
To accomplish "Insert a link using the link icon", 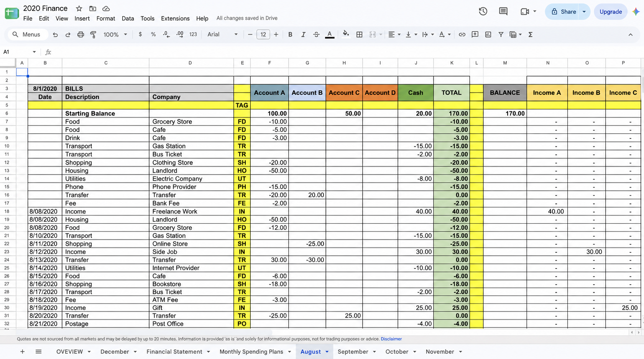I will tap(462, 35).
